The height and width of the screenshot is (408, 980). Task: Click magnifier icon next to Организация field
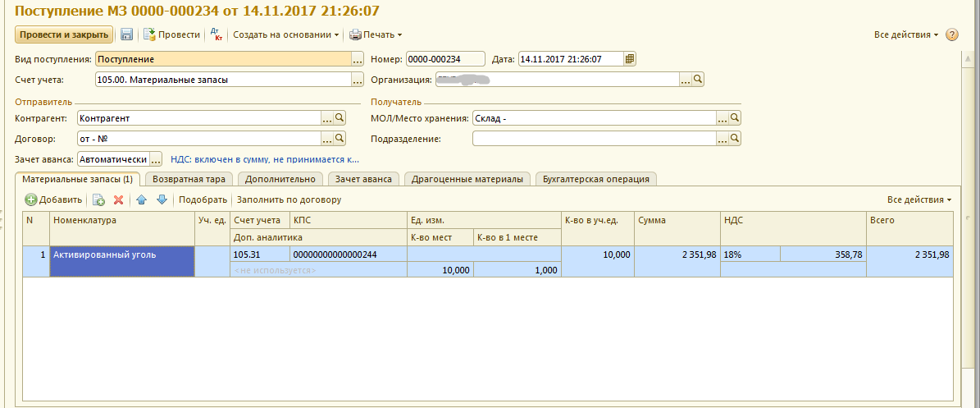tap(698, 80)
